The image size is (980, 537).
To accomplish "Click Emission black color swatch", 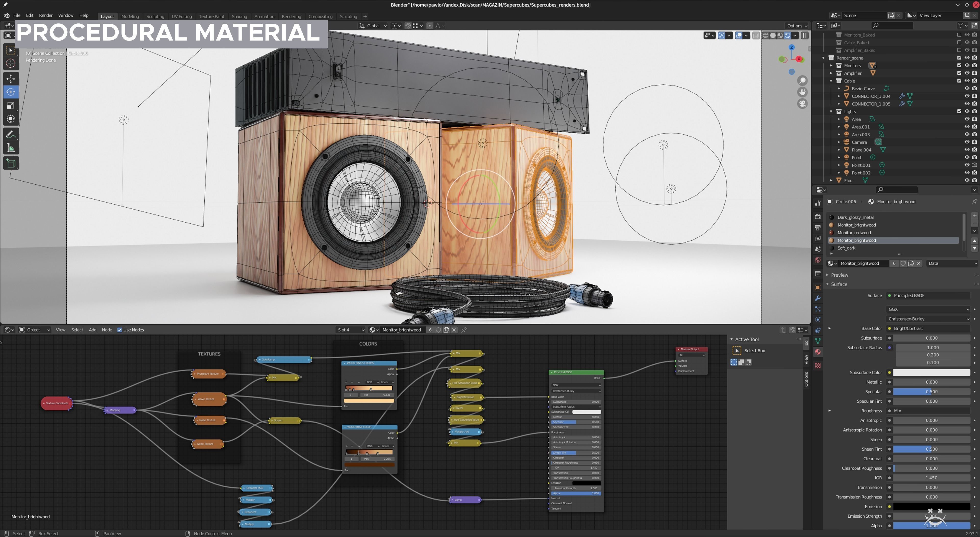I will [931, 506].
